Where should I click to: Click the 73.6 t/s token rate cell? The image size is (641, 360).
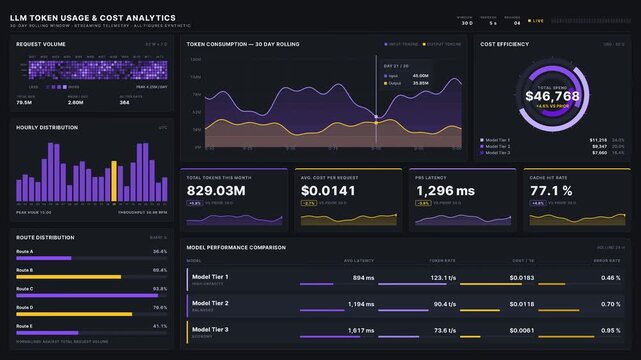pyautogui.click(x=445, y=331)
